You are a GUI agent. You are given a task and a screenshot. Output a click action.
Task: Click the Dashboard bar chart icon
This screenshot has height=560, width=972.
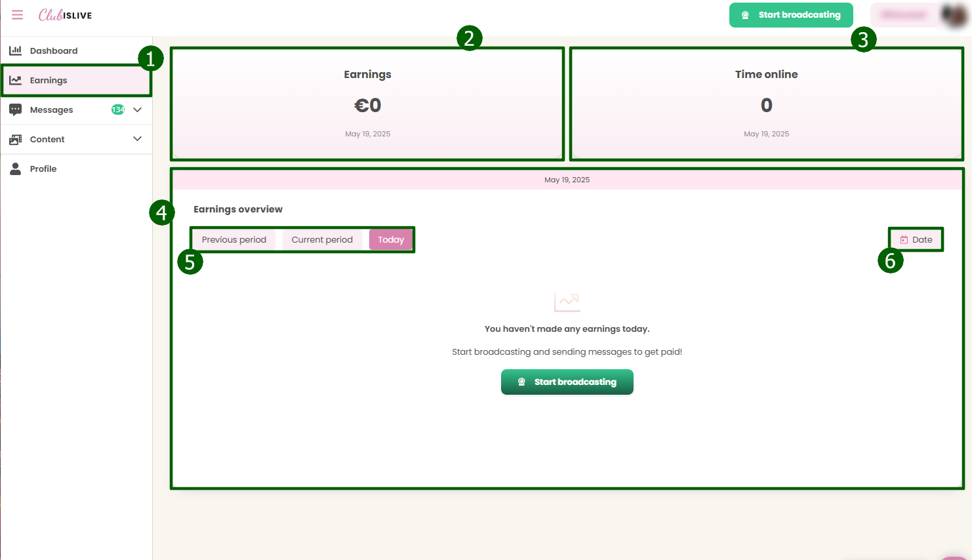click(x=15, y=50)
